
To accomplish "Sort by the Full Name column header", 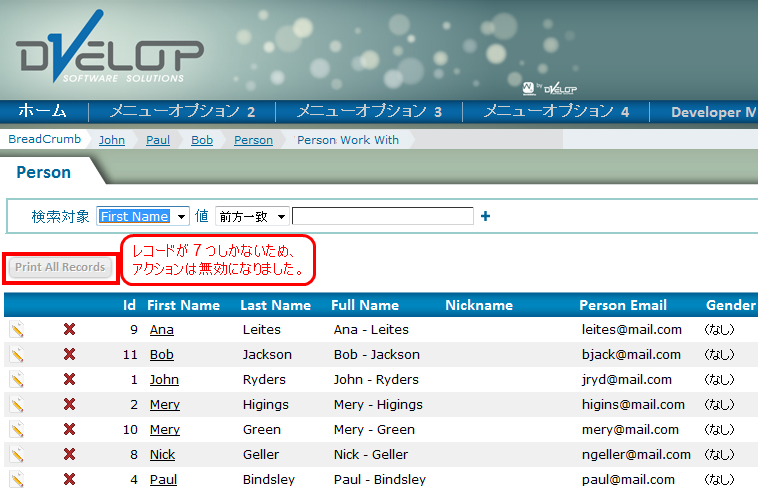I will pyautogui.click(x=365, y=305).
